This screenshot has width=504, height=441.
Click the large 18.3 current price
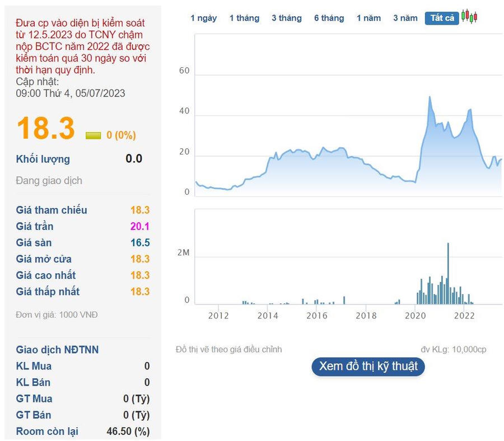(45, 129)
